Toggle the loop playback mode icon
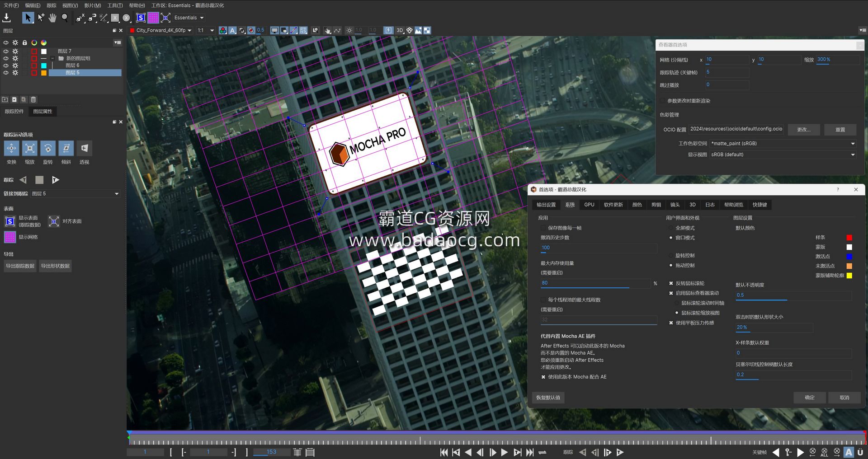The image size is (868, 459). [542, 452]
